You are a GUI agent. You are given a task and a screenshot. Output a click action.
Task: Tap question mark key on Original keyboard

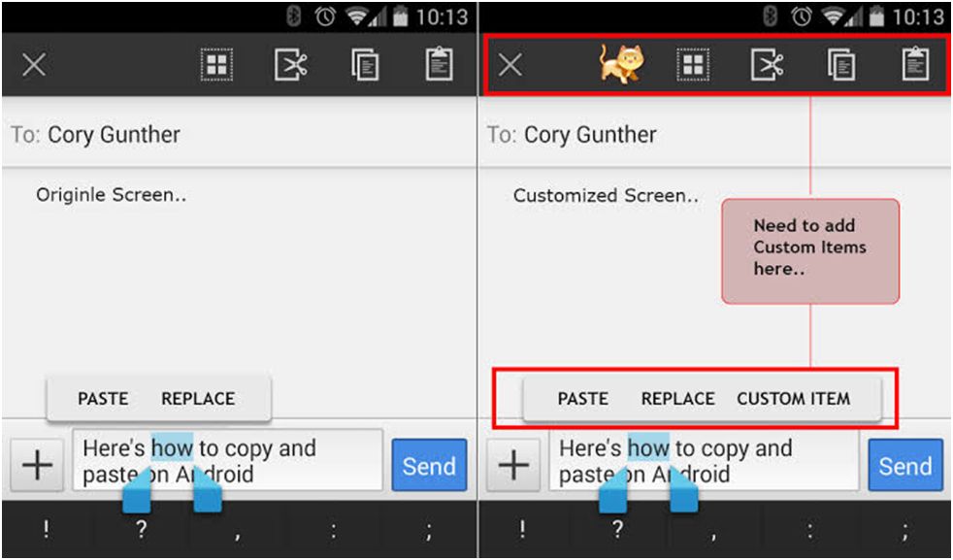pyautogui.click(x=141, y=528)
